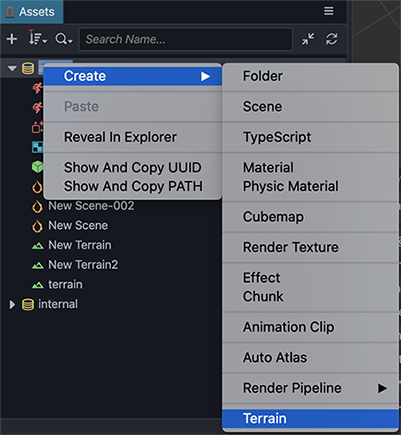Screen dimensions: 401x435
Task: Create a new Cubemap
Action: tap(310, 217)
